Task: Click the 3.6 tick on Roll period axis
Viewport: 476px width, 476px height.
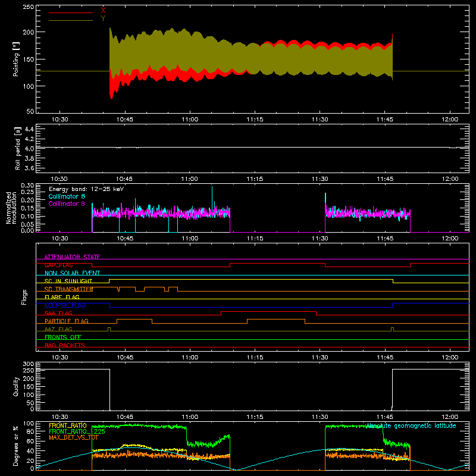Action: tap(29, 168)
